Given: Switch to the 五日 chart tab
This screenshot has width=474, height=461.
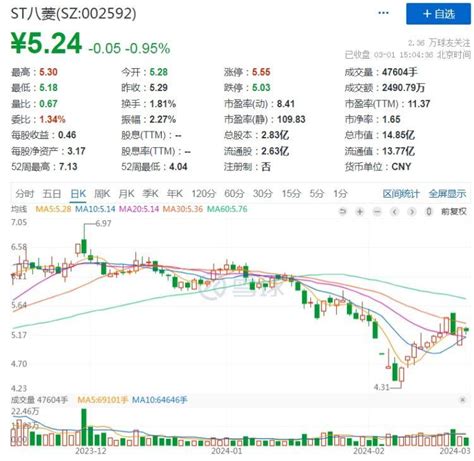Looking at the screenshot, I should click(x=52, y=194).
